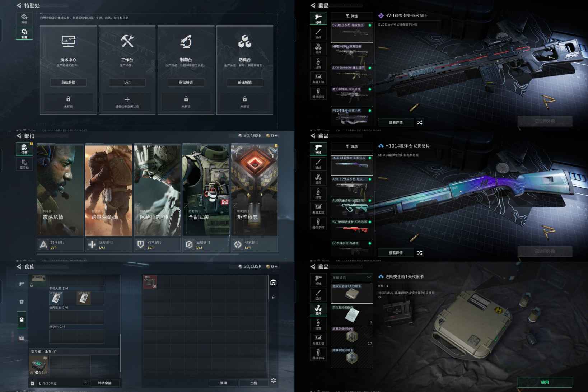Open the 全副武装 mission card
The height and width of the screenshot is (392, 588).
pyautogui.click(x=206, y=190)
